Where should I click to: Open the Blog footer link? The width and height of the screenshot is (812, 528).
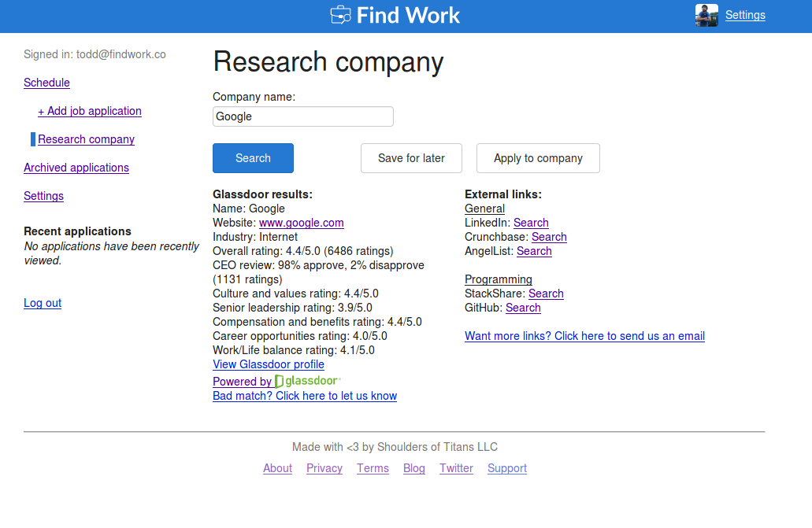414,468
